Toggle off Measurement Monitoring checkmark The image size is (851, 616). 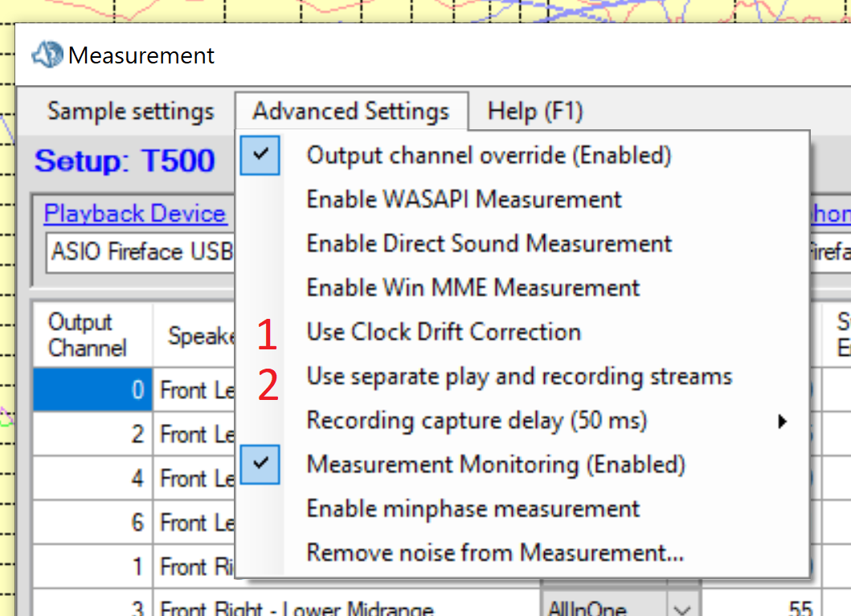[x=496, y=465]
